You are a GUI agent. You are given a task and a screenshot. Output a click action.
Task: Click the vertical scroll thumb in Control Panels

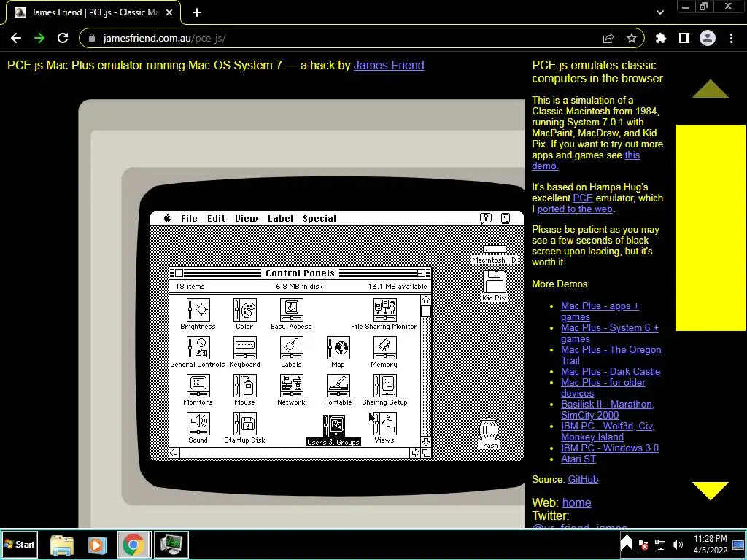coord(426,311)
